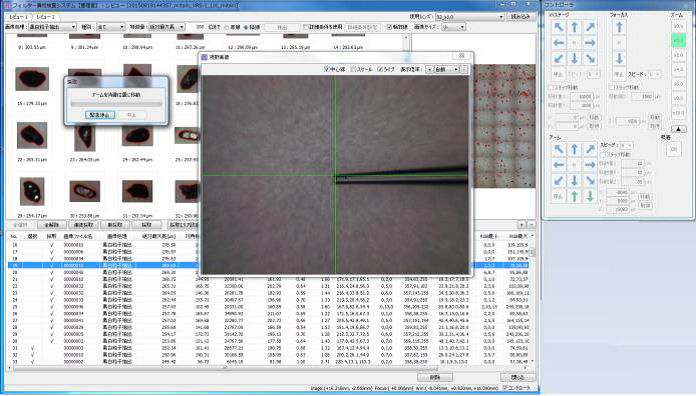The width and height of the screenshot is (696, 396).
Task: Select the highlighted green zoom level button
Action: 678,40
